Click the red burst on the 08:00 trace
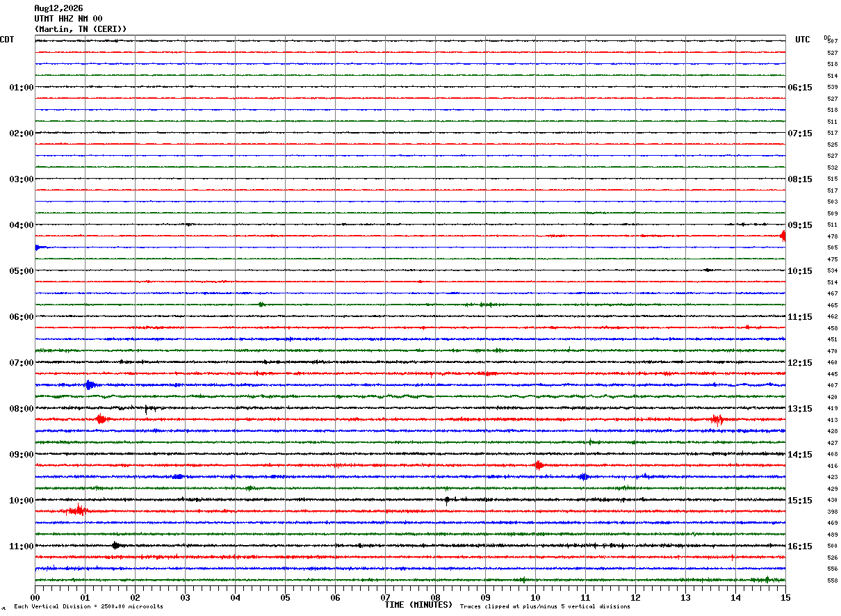The height and width of the screenshot is (616, 841). pyautogui.click(x=101, y=419)
